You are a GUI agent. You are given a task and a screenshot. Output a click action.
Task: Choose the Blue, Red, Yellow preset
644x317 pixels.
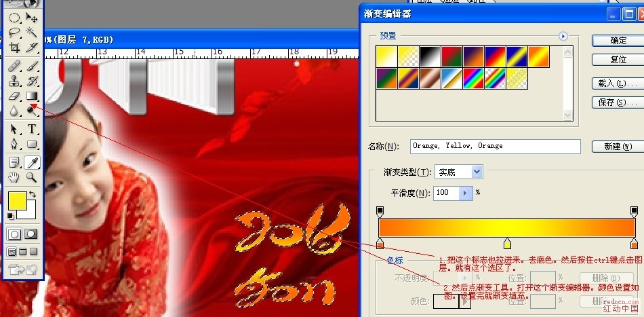pos(495,57)
